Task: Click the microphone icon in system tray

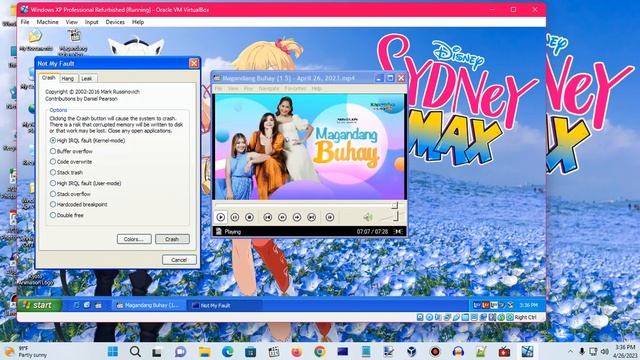Action: [x=582, y=351]
